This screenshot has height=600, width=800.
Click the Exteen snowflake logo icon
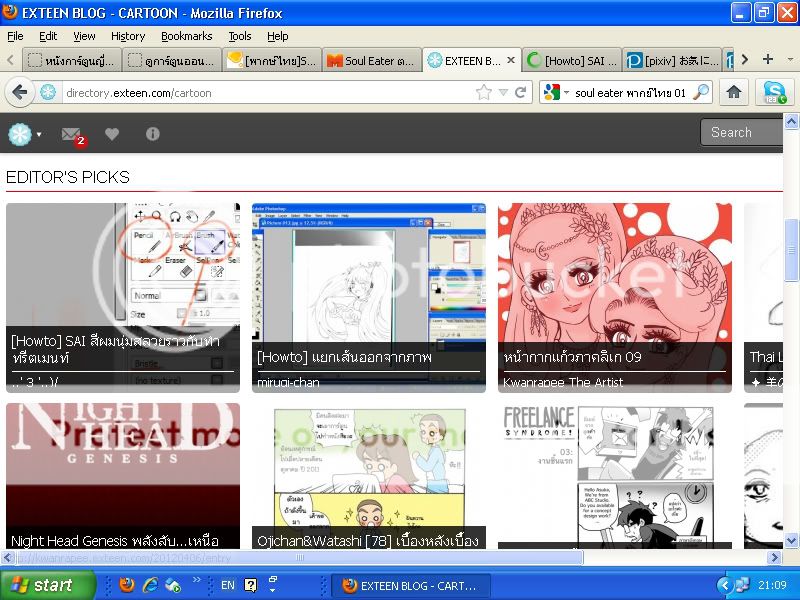(x=19, y=134)
